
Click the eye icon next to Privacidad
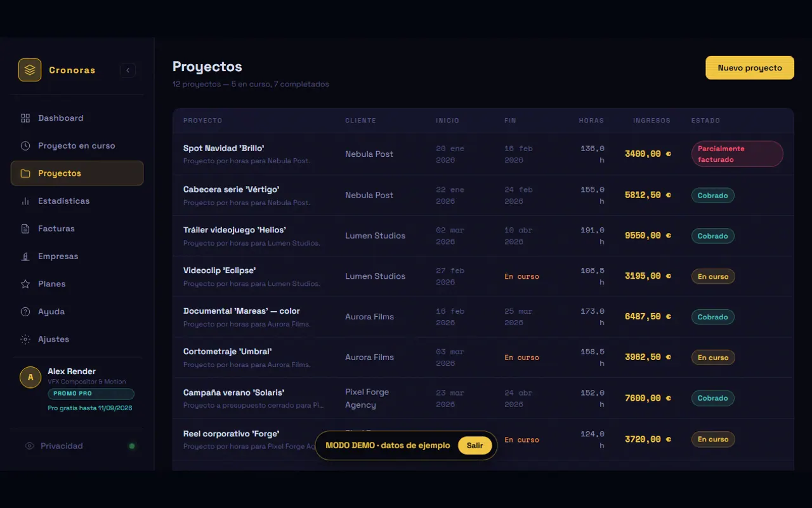point(29,446)
